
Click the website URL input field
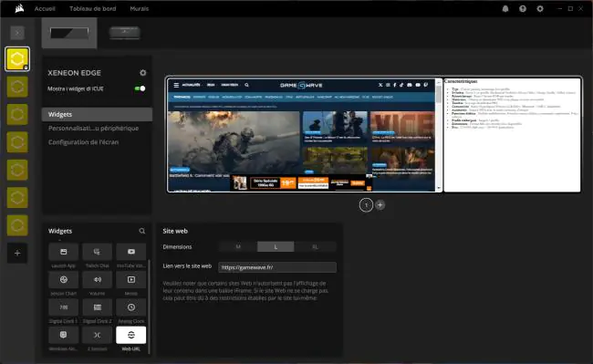(277, 267)
